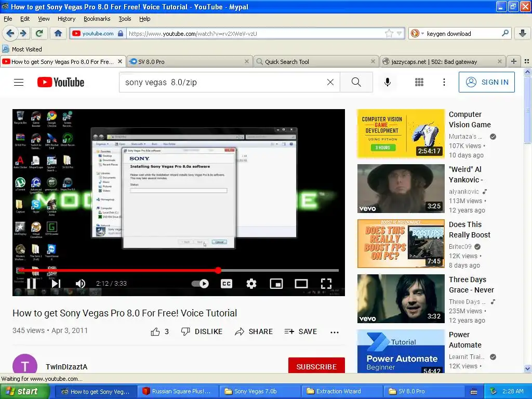Viewport: 532px width, 399px height.
Task: Click the page vertical scrollbar thumb
Action: point(527,110)
